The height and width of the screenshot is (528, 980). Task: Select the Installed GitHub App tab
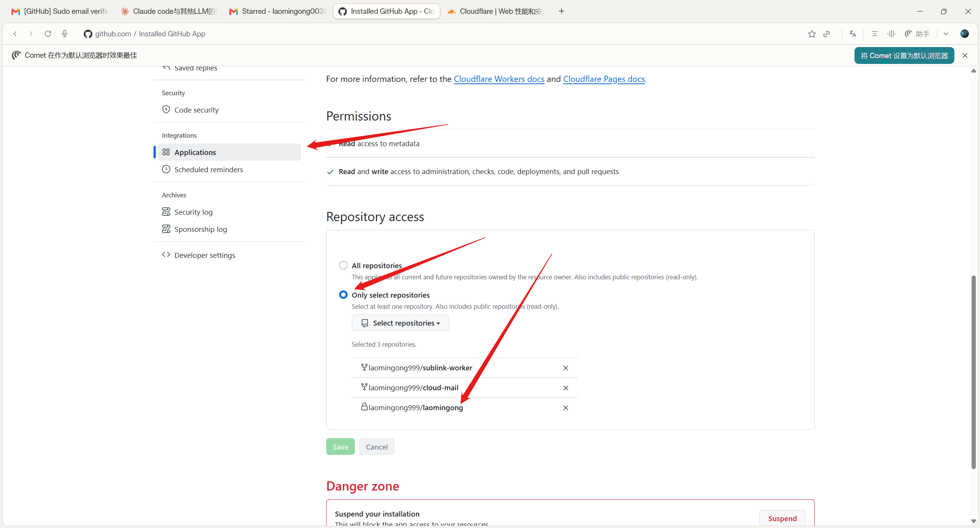[x=387, y=11]
